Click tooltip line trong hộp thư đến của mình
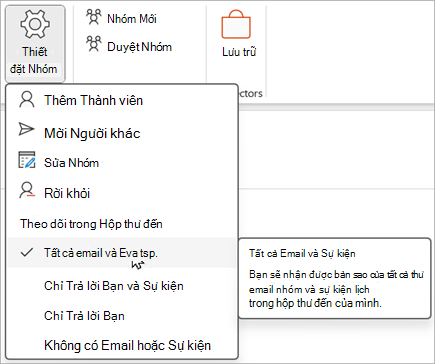The image size is (435, 364). 315,303
